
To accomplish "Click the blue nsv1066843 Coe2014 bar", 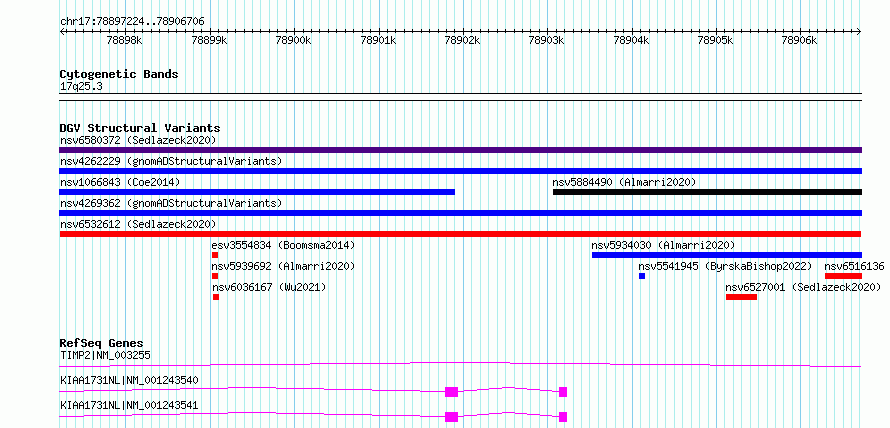I will 257,192.
